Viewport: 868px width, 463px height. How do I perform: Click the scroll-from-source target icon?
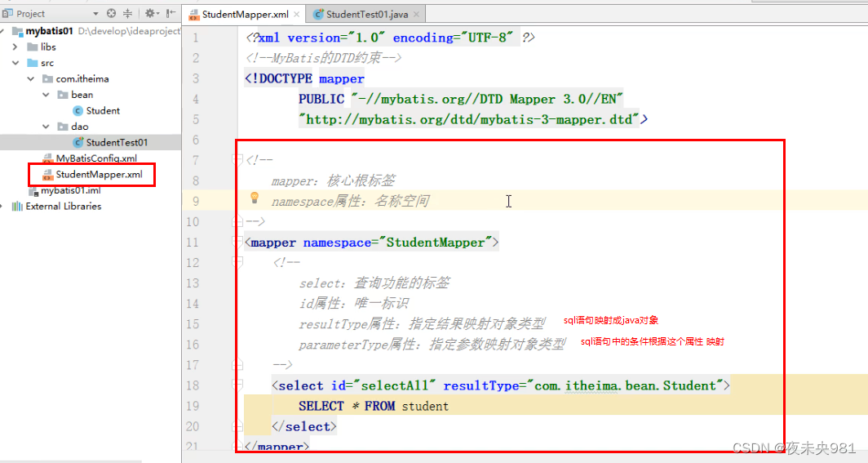[111, 13]
